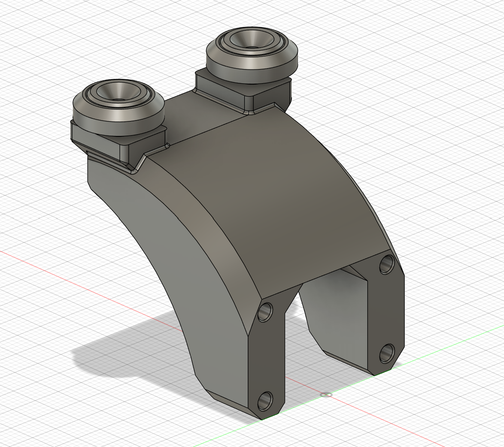Click the upper bolt hole on the far leg
504x447 pixels.
(x=387, y=264)
